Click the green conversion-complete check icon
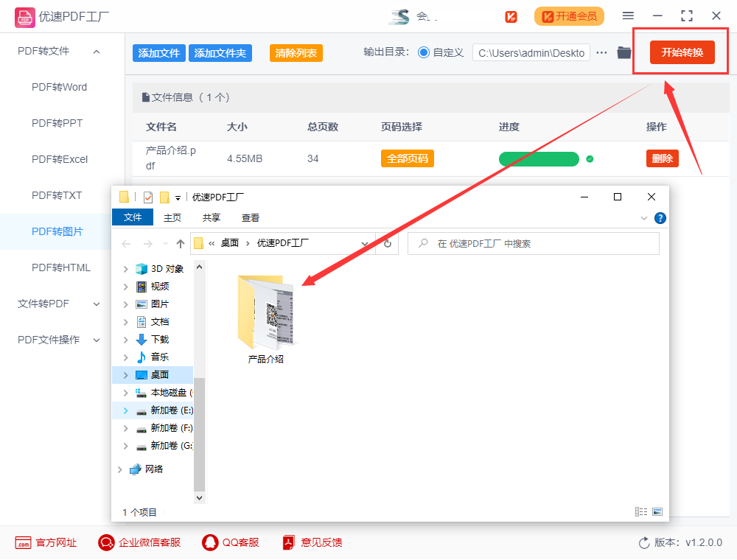The image size is (737, 560). pos(590,159)
